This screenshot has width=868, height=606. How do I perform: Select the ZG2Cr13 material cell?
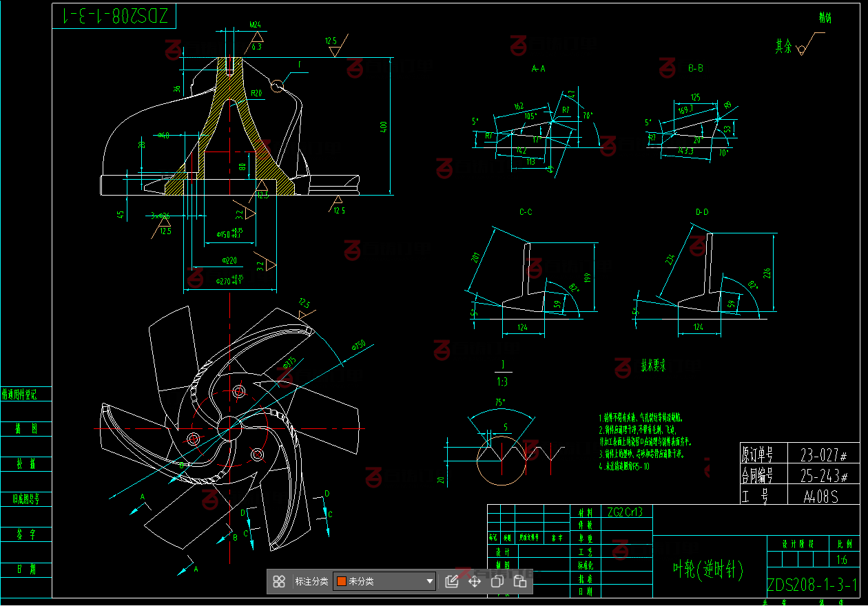626,512
